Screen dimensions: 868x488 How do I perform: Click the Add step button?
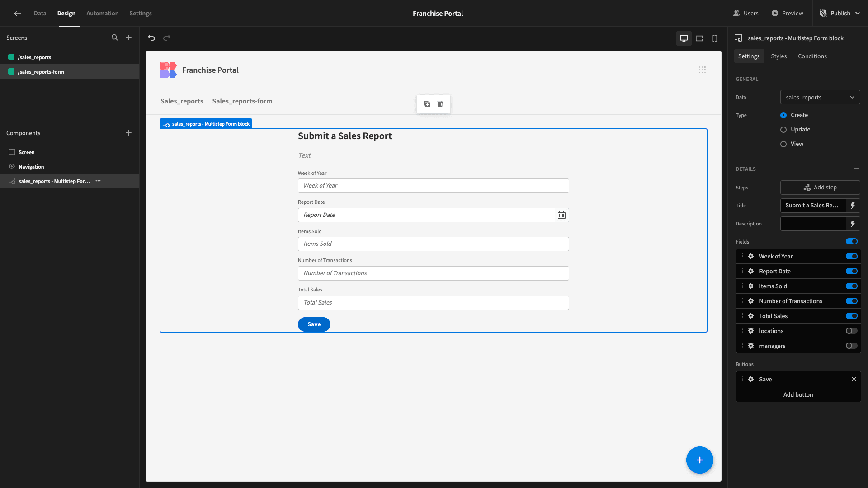point(820,188)
